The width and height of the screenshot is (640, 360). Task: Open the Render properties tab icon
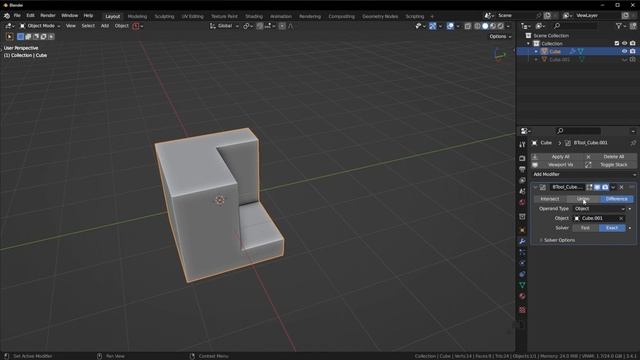[522, 158]
